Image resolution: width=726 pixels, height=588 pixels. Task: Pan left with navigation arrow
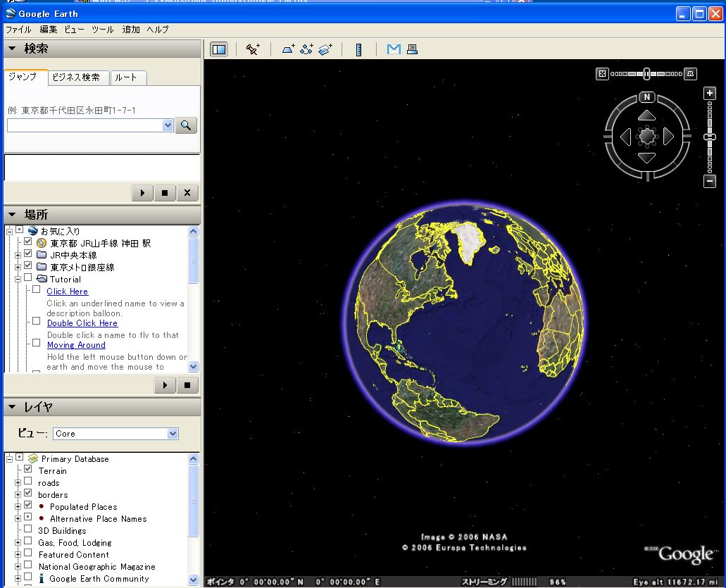[625, 137]
